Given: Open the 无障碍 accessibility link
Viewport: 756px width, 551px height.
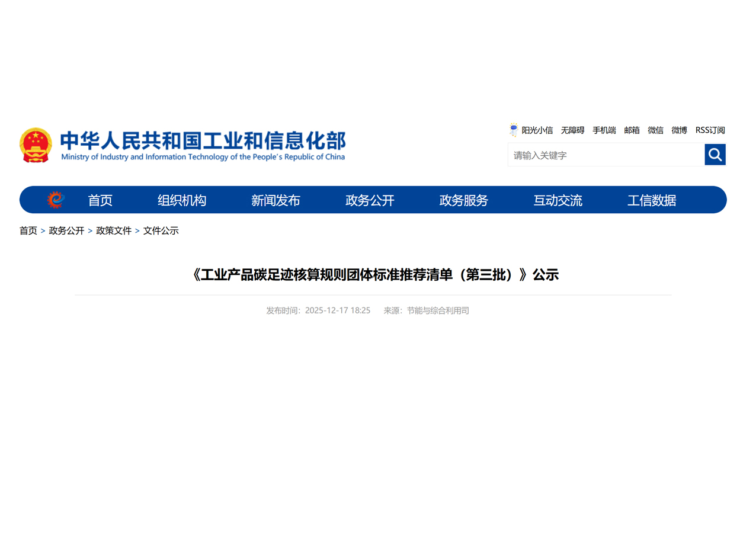Looking at the screenshot, I should [x=572, y=130].
